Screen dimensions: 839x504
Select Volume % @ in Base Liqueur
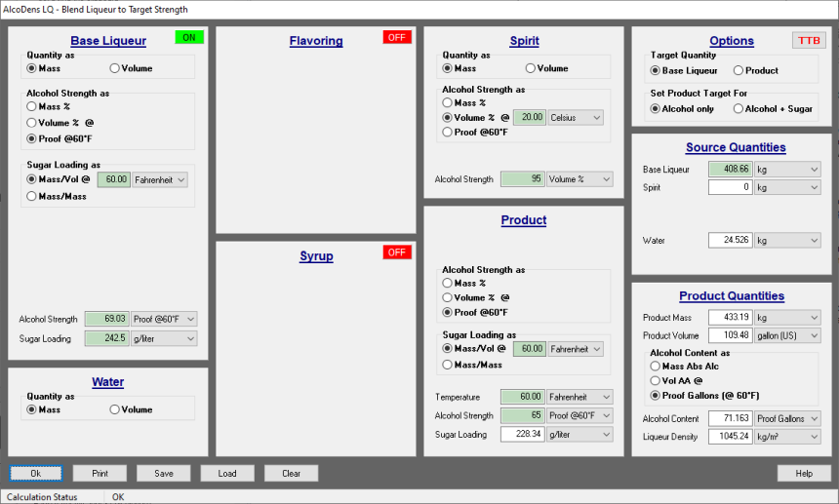click(x=60, y=123)
